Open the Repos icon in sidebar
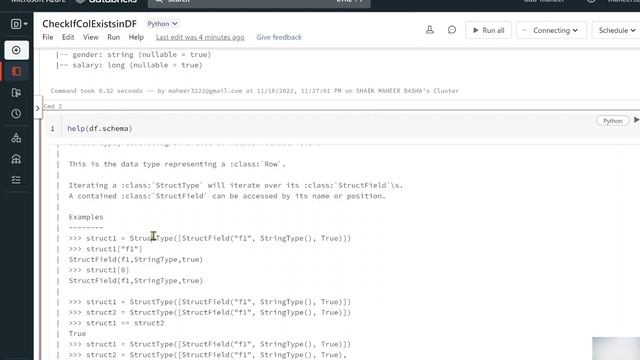 pos(16,93)
